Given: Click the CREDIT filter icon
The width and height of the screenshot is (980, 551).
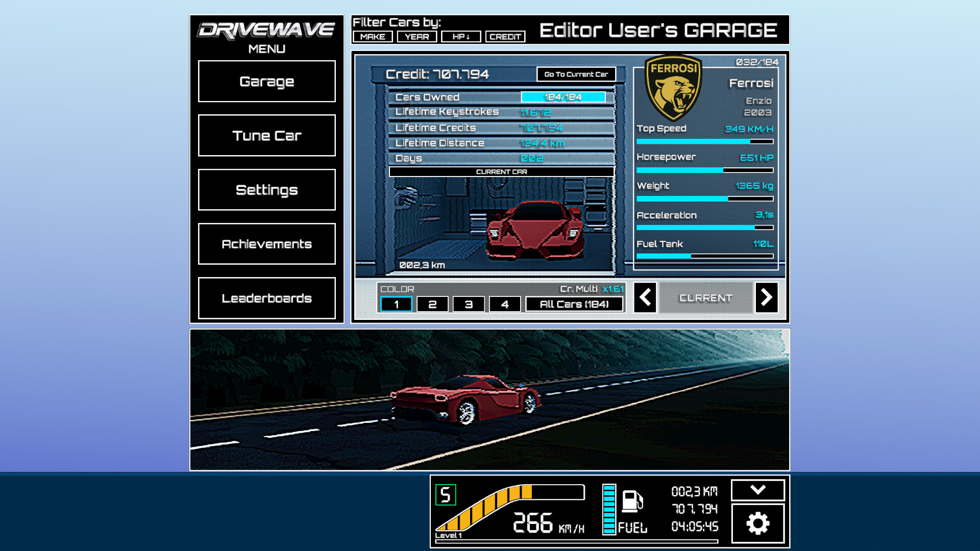Looking at the screenshot, I should [x=505, y=36].
